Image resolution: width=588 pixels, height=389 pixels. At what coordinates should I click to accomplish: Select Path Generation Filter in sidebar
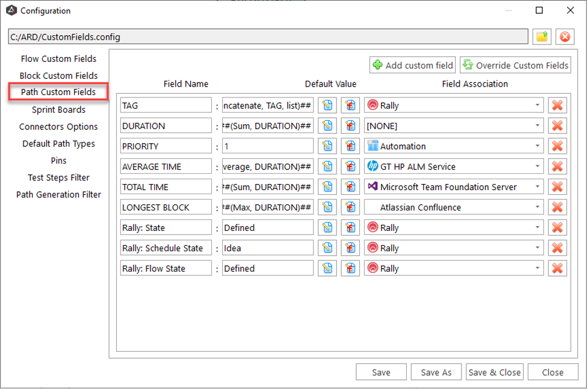58,195
